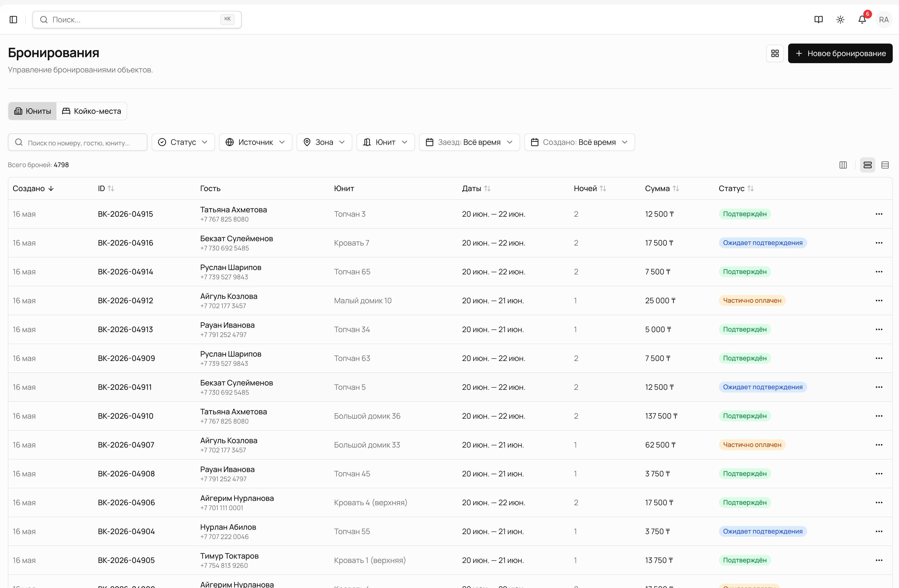Click booking ID BK-2026-04908

tap(126, 474)
